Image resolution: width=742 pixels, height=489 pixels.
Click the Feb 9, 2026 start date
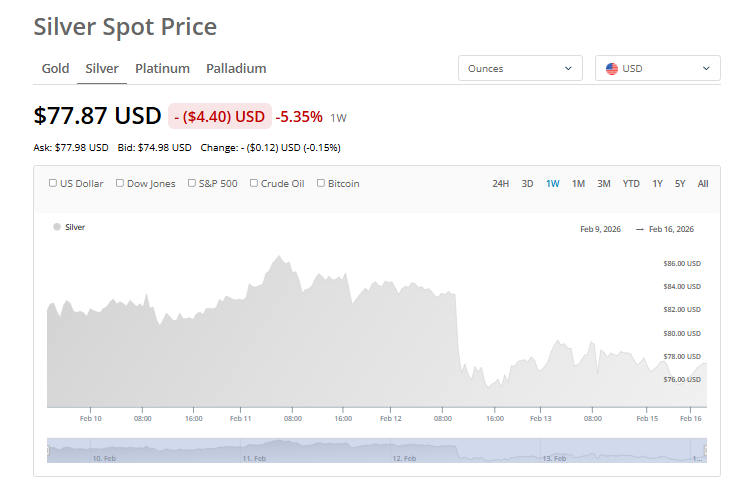click(600, 229)
